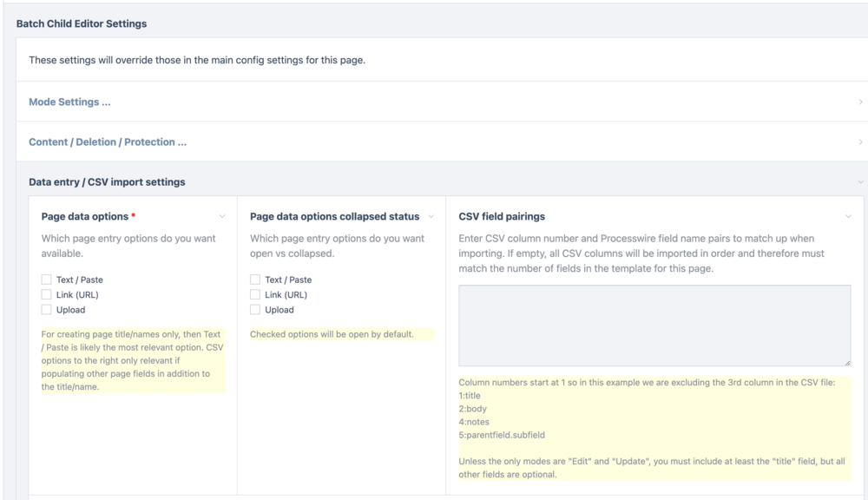Click the CSV field pairings header label

point(502,216)
